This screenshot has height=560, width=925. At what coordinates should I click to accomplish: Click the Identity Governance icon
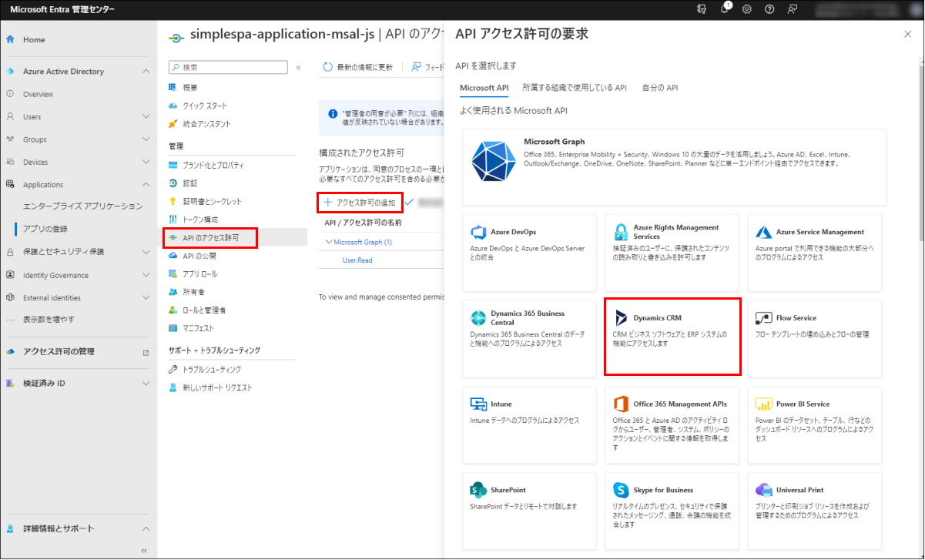pos(10,275)
